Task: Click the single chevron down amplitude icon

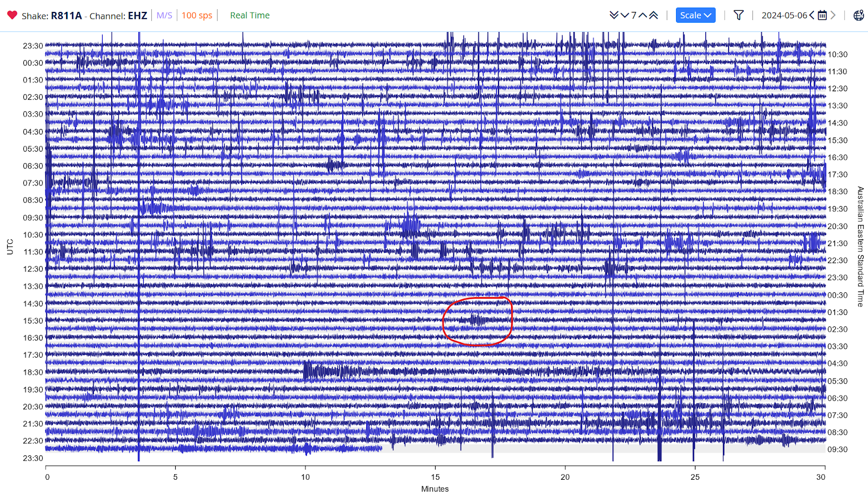Action: coord(624,15)
